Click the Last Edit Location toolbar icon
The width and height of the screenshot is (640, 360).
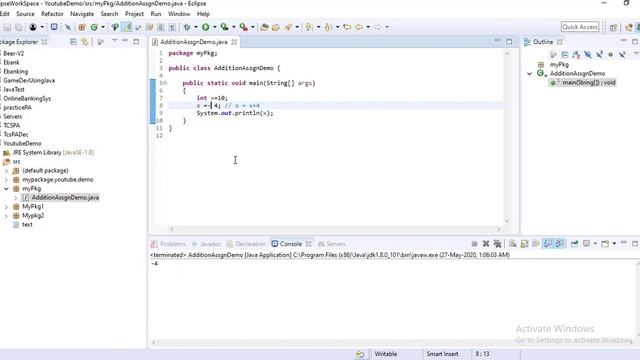[347, 27]
